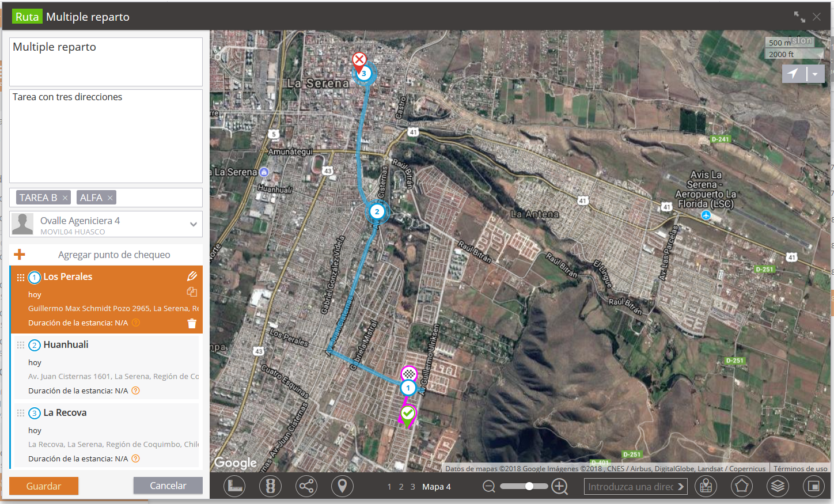Click map marker 3 at La Serena
The height and width of the screenshot is (504, 834).
point(363,73)
